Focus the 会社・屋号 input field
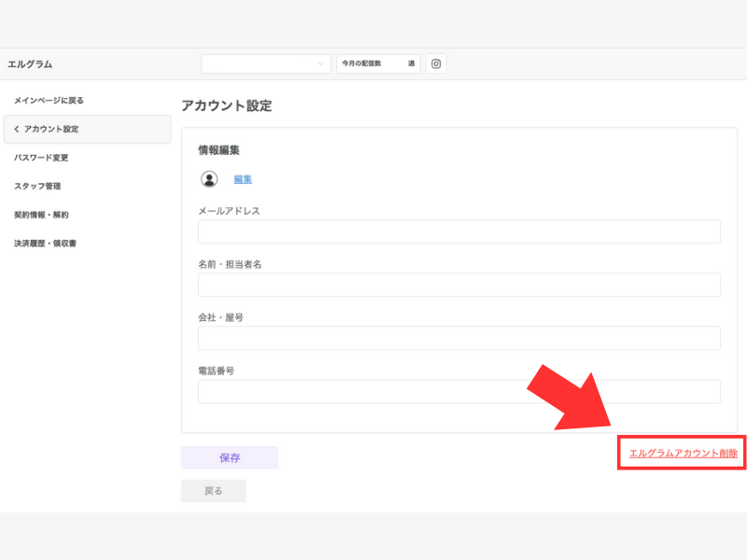This screenshot has height=560, width=747. [459, 339]
